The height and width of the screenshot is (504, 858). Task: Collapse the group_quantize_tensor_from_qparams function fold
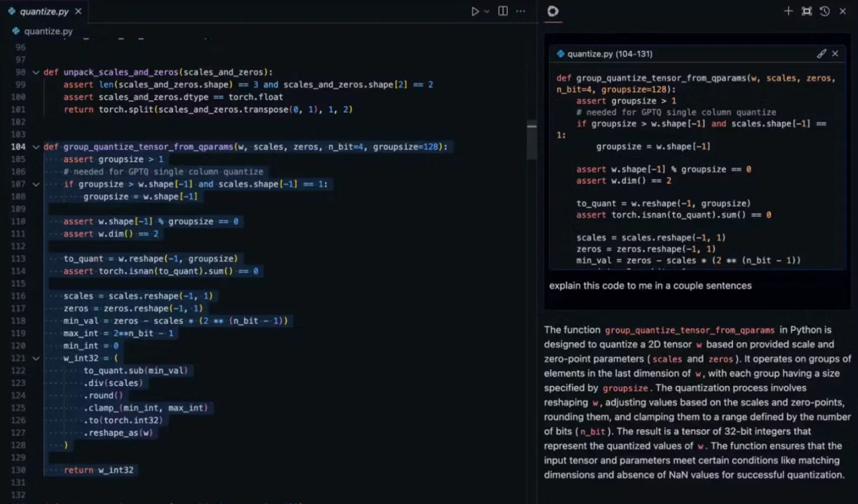(x=36, y=147)
